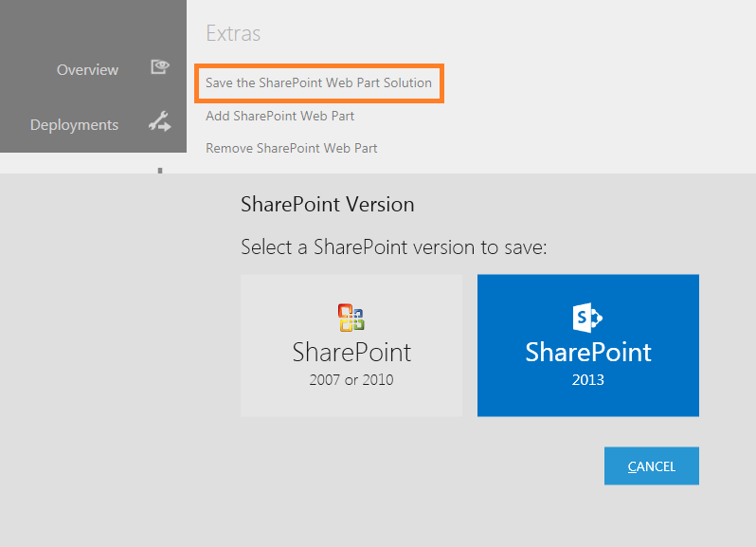Viewport: 756px width, 547px height.
Task: Click the Overview eye icon
Action: (159, 66)
